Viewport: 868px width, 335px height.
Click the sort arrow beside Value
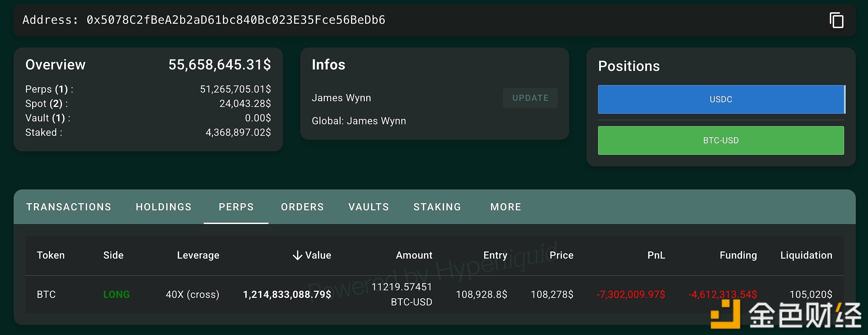coord(297,255)
